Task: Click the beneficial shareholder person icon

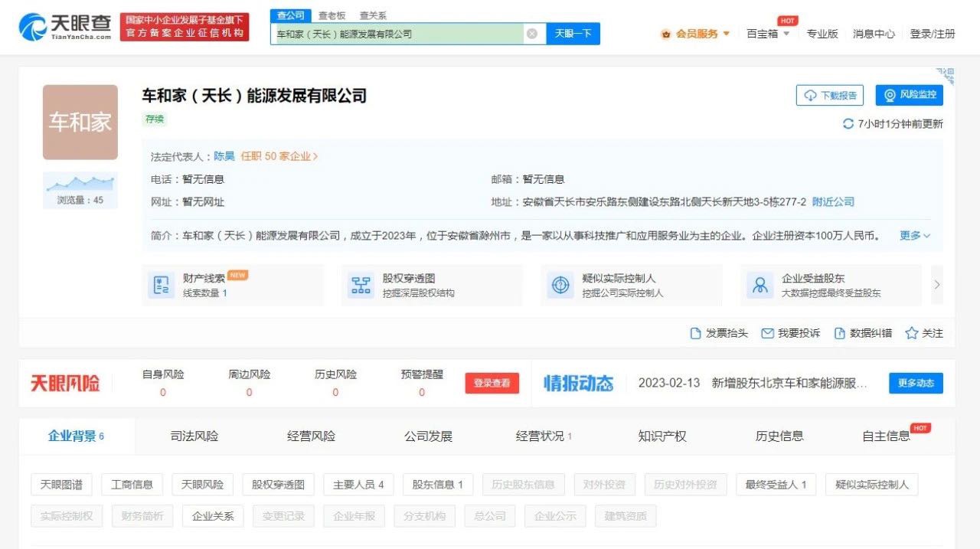Action: (x=760, y=286)
